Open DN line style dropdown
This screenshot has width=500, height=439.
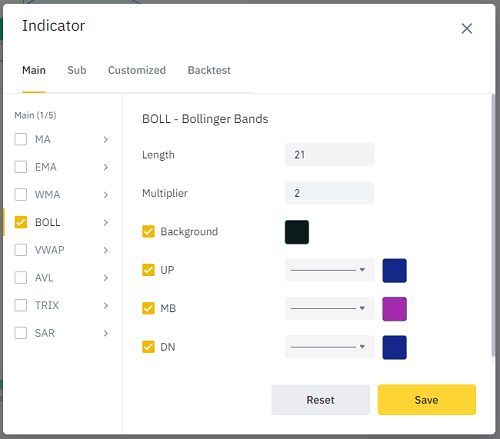[x=329, y=347]
